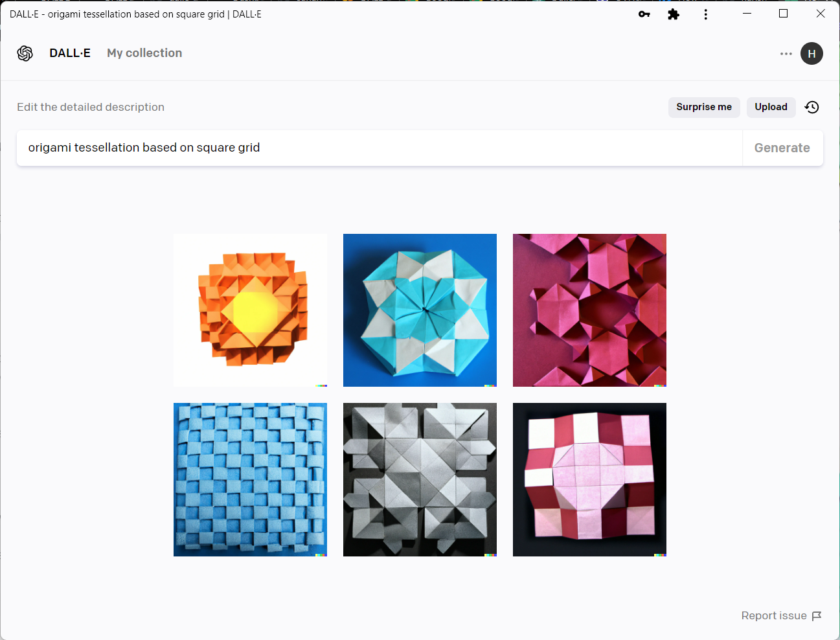Open the browser three-dot menu
The width and height of the screenshot is (840, 640).
coord(705,14)
